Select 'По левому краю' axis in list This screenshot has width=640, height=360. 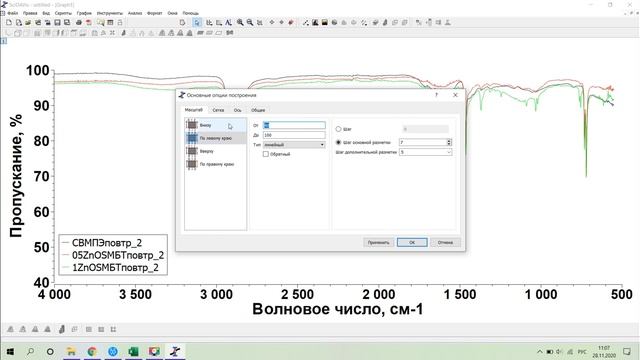click(216, 138)
